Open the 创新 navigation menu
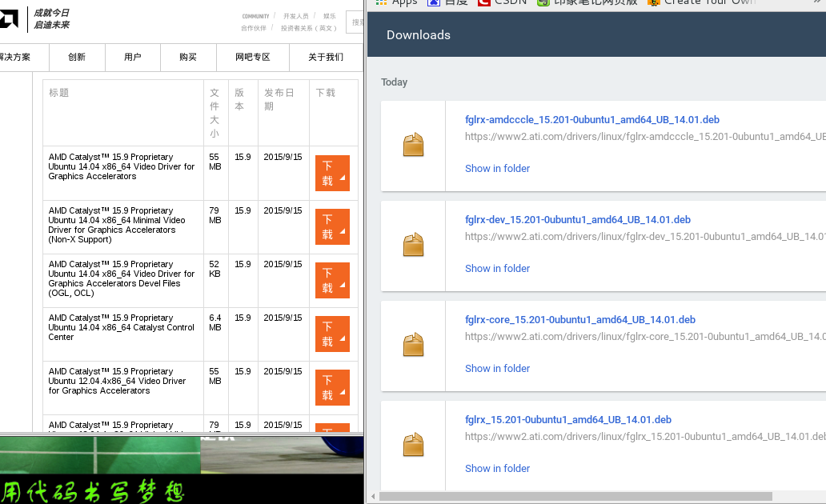This screenshot has width=826, height=504. pos(77,57)
